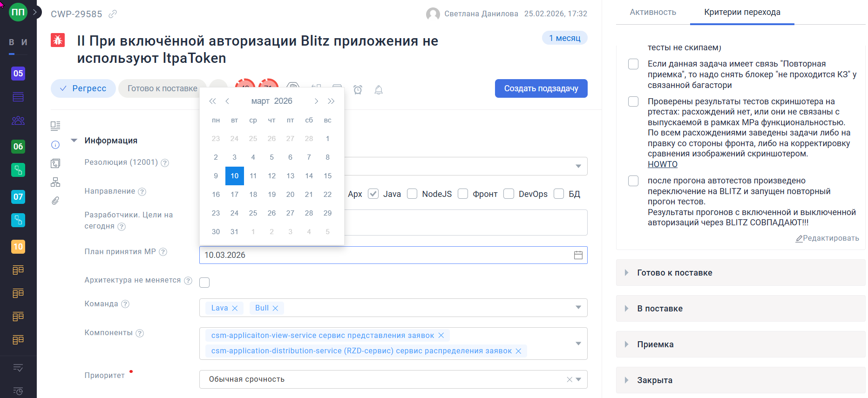Image resolution: width=868 pixels, height=398 pixels.
Task: Click the Регресс status button
Action: click(83, 88)
